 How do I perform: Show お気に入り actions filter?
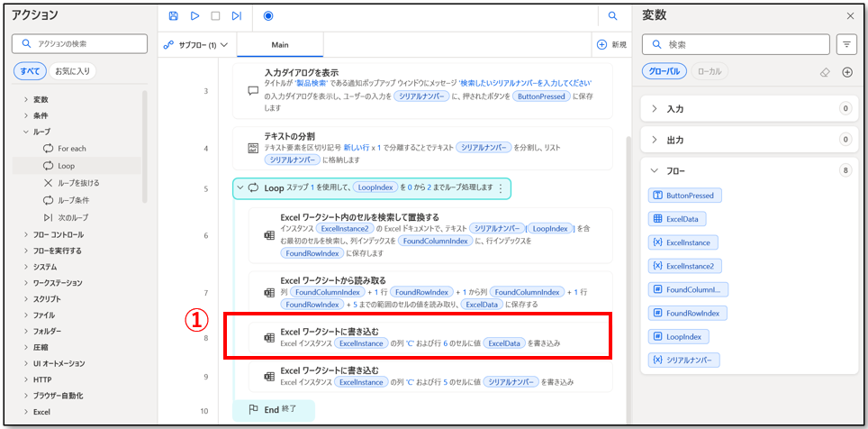coord(73,70)
